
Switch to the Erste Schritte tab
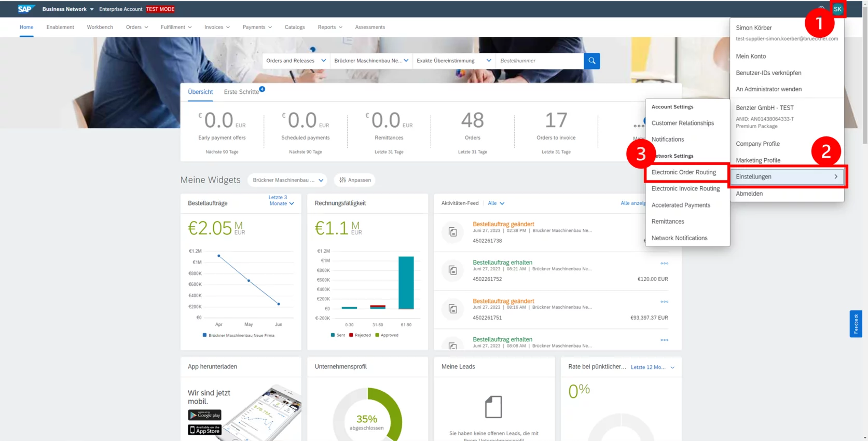pyautogui.click(x=241, y=92)
